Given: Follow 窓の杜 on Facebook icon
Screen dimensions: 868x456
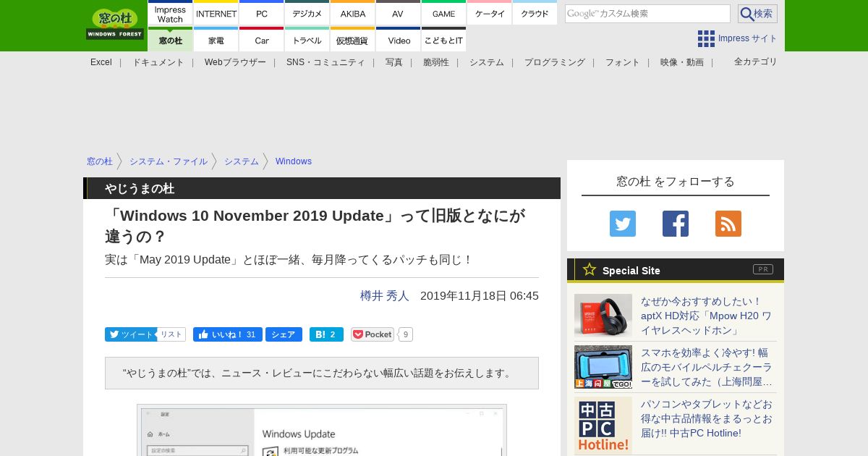Looking at the screenshot, I should [x=676, y=224].
